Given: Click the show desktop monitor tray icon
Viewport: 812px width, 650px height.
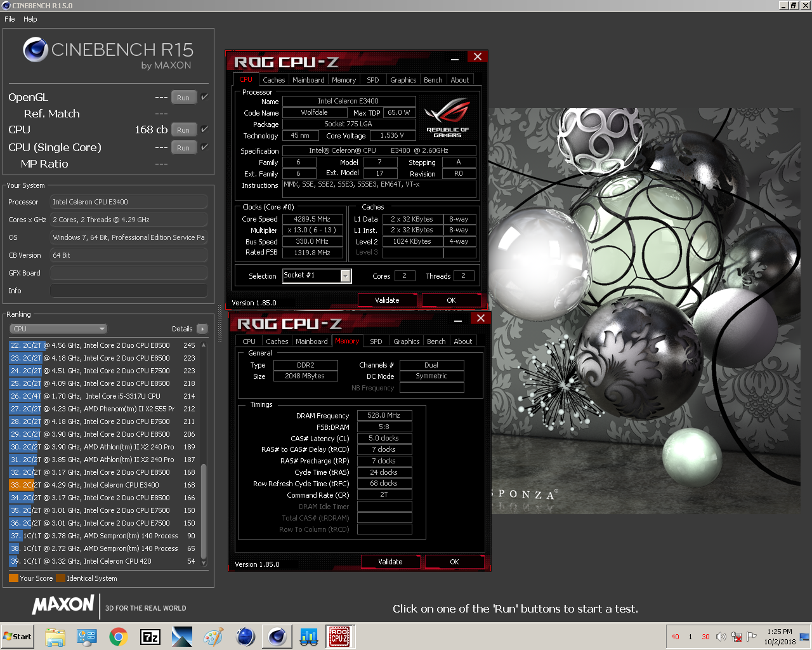Looking at the screenshot, I should tap(804, 637).
